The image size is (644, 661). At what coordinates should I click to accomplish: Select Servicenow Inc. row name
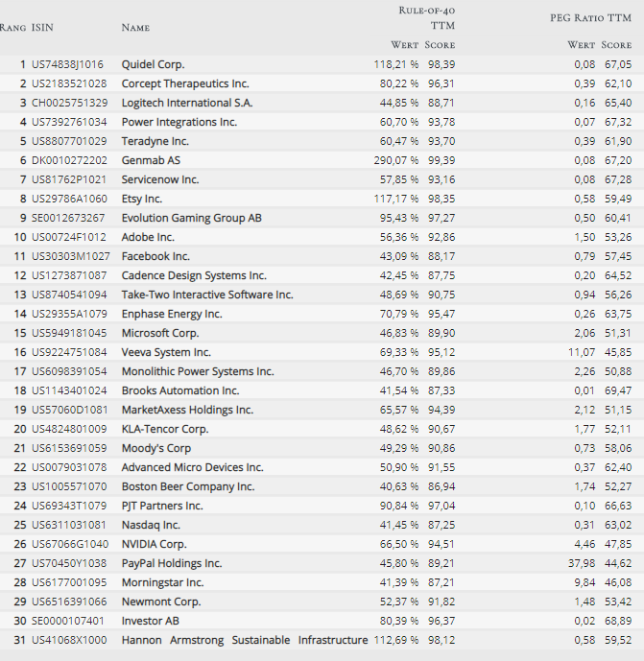coord(160,179)
